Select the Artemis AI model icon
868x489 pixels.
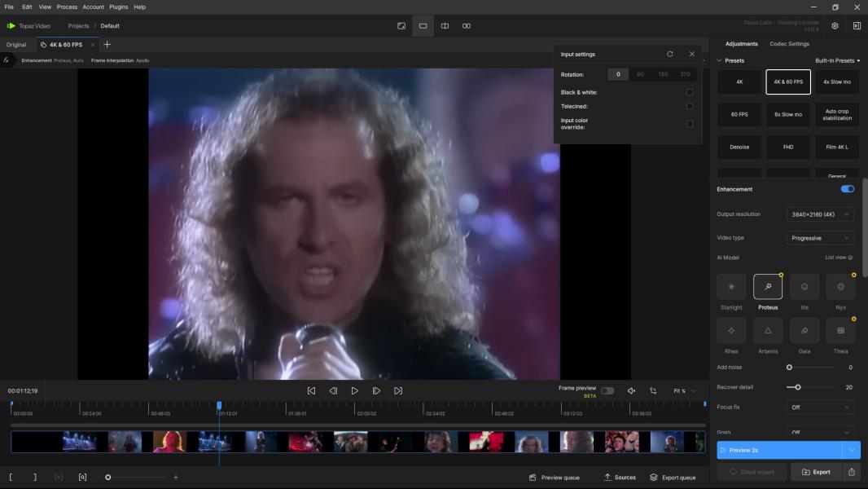(768, 330)
